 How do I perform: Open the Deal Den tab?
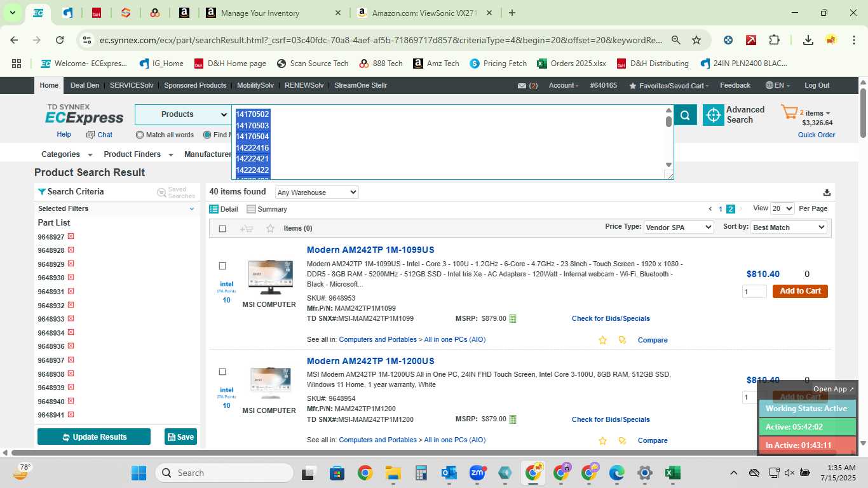coord(85,85)
